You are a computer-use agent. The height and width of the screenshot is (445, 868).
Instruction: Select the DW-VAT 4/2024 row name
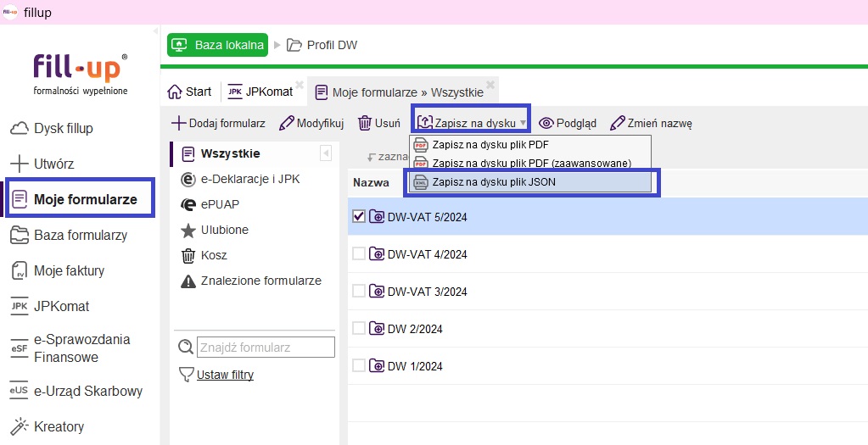point(428,254)
